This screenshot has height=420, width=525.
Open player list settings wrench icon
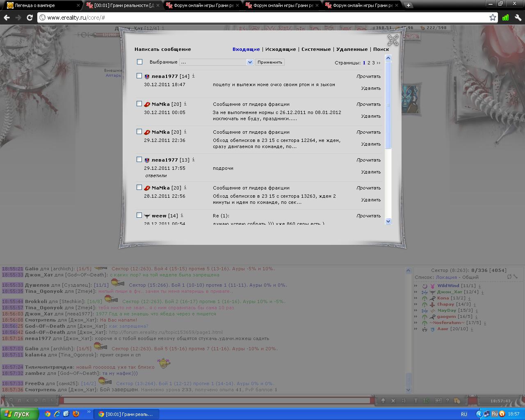pyautogui.click(x=515, y=277)
